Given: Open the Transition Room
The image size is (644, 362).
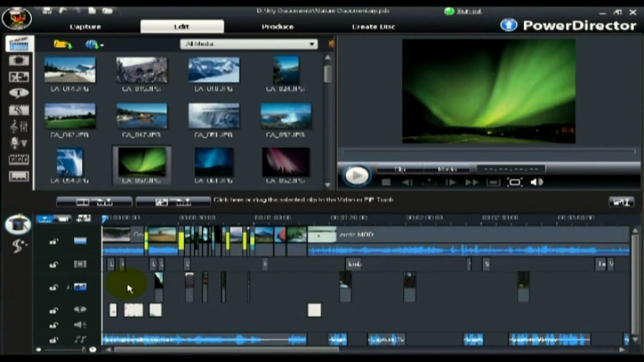Looking at the screenshot, I should coord(19,110).
